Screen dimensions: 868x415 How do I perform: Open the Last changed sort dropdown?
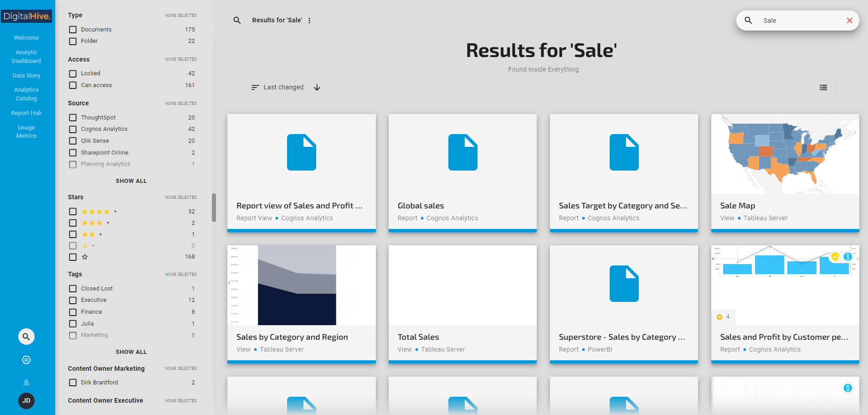(278, 87)
